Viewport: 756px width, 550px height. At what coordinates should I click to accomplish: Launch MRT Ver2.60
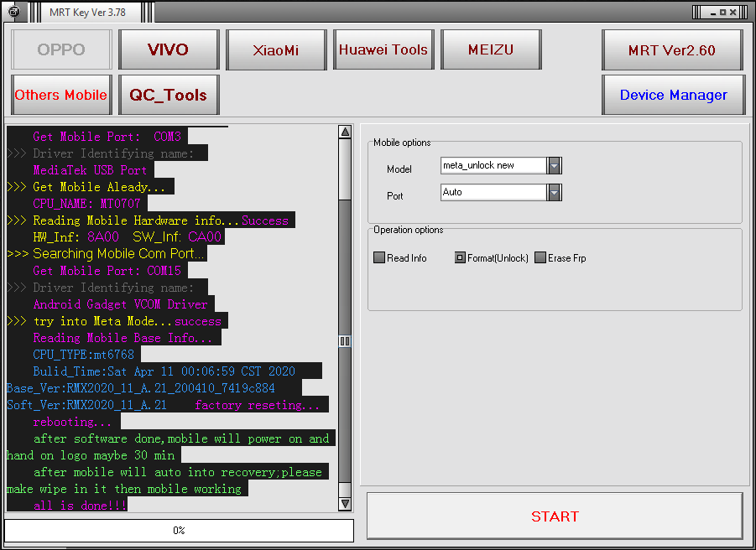click(672, 49)
